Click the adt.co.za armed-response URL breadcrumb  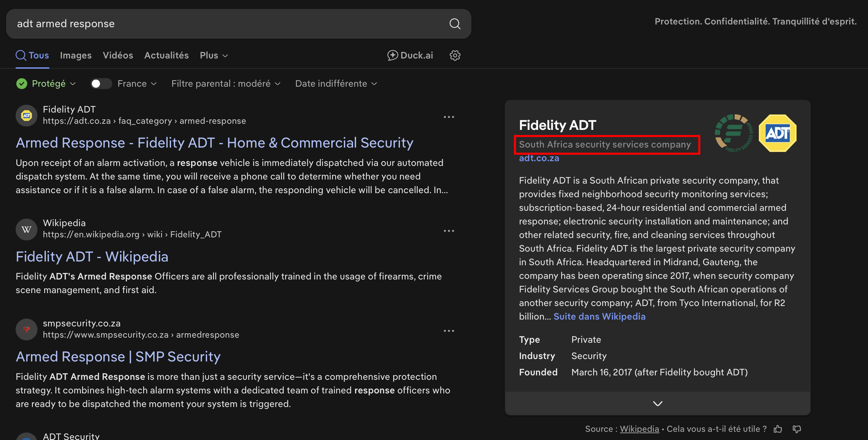point(144,121)
